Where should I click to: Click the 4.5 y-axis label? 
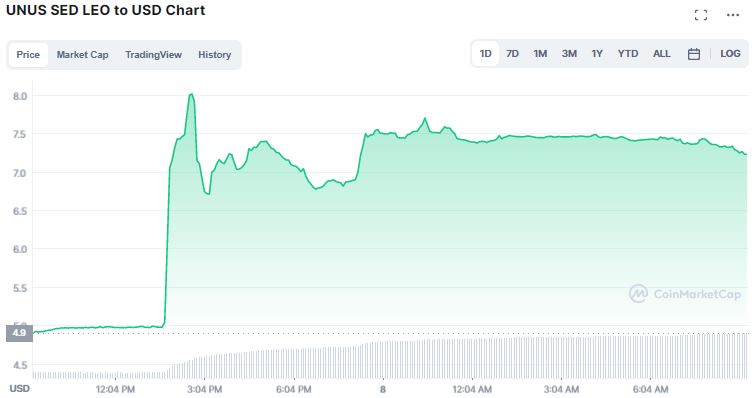tap(20, 365)
